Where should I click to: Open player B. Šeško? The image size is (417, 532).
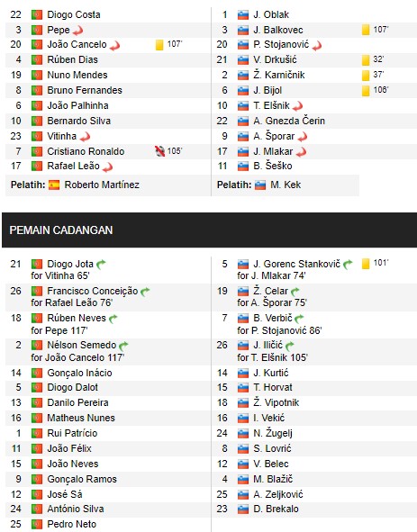[x=273, y=166]
